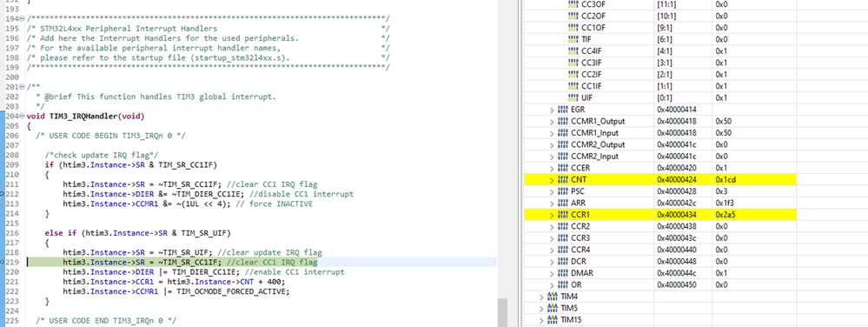Expand the PSC register node
The image size is (868, 327).
(552, 191)
